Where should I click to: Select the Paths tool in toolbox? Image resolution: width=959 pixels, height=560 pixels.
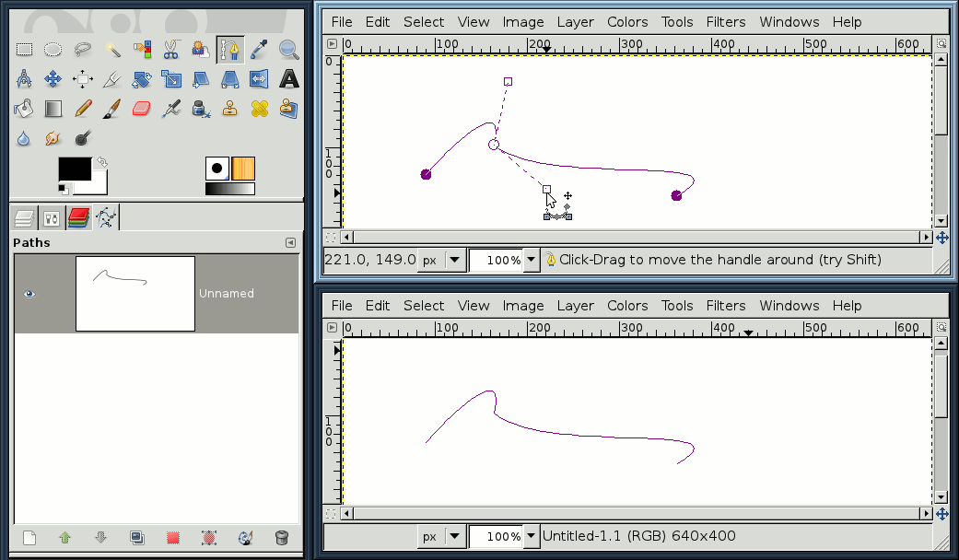(230, 50)
